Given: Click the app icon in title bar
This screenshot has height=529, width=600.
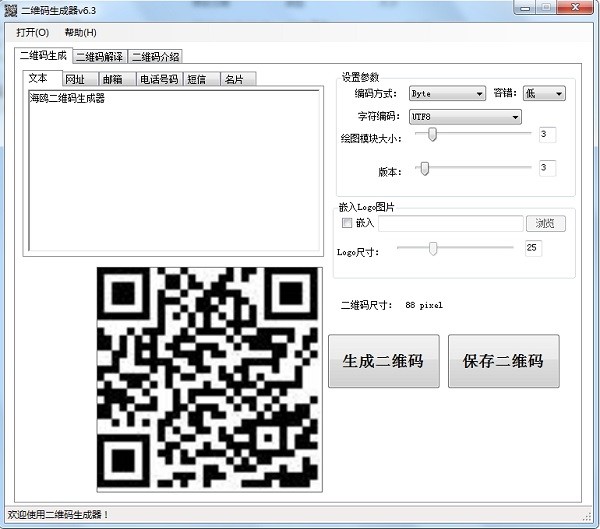Looking at the screenshot, I should click(x=10, y=9).
